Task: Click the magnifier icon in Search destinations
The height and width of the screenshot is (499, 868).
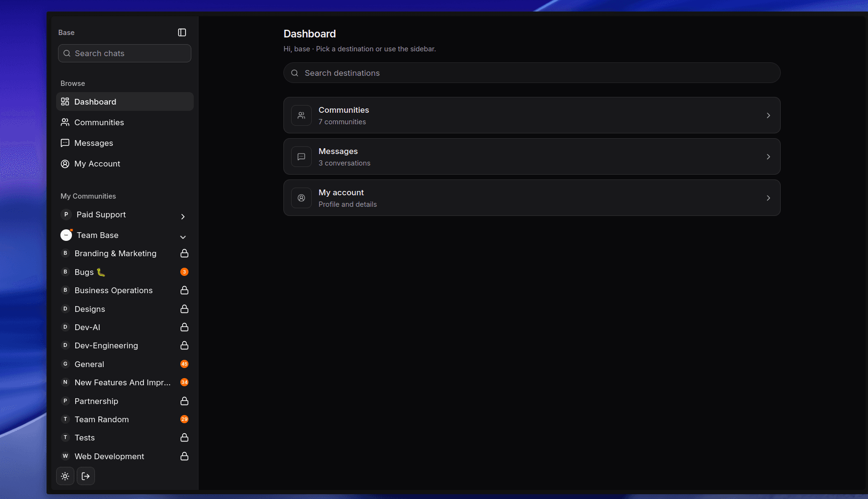Action: [x=294, y=73]
